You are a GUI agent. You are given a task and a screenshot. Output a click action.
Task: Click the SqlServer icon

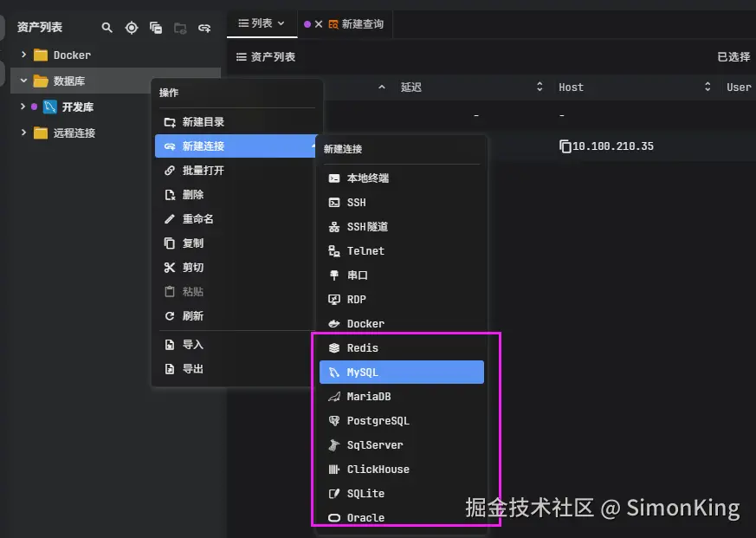pyautogui.click(x=333, y=445)
